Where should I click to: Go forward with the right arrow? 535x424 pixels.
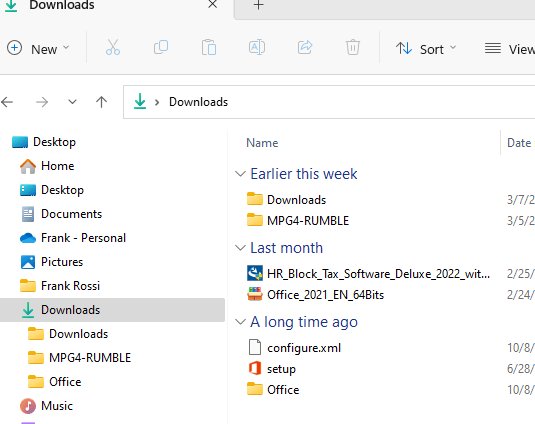point(42,102)
